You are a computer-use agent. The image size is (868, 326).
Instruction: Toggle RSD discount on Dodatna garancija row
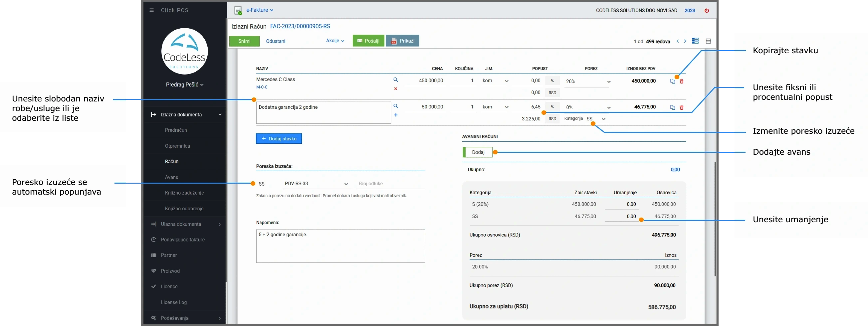click(552, 118)
